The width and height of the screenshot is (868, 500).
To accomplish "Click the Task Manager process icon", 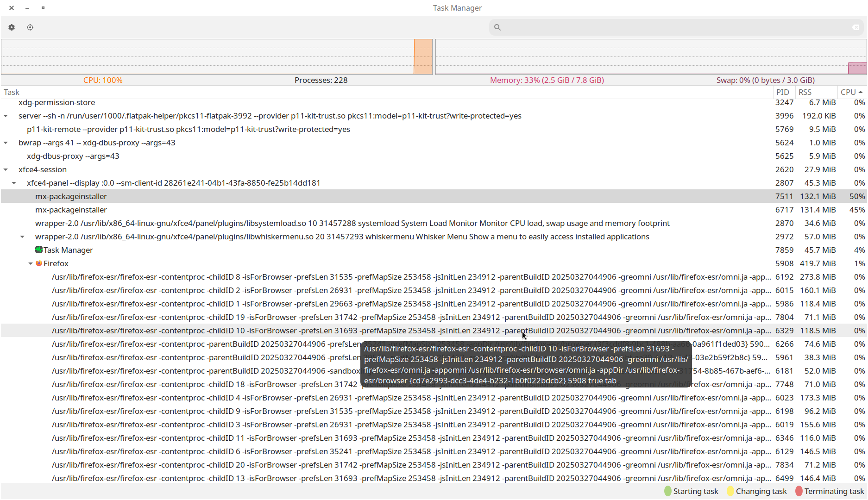I will click(39, 250).
